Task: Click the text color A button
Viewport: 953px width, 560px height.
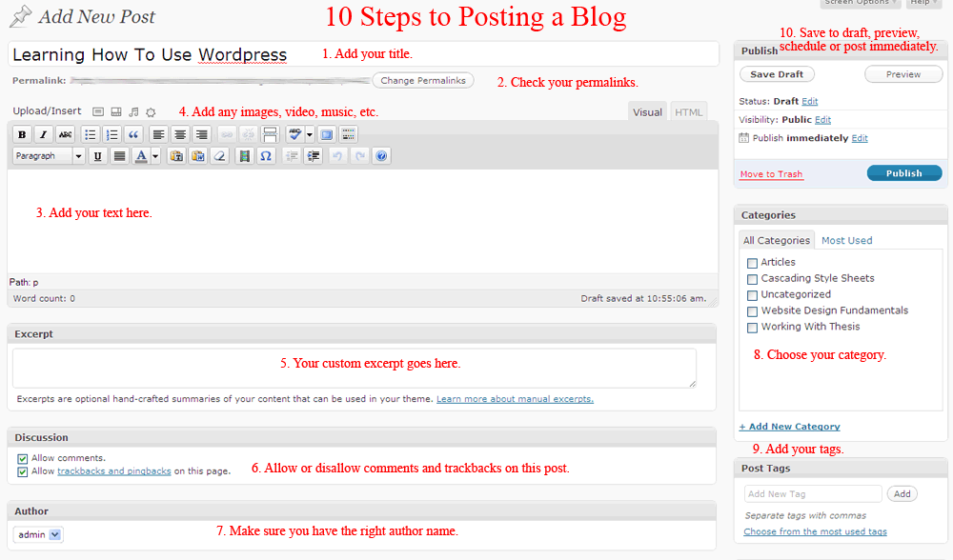Action: pyautogui.click(x=141, y=156)
